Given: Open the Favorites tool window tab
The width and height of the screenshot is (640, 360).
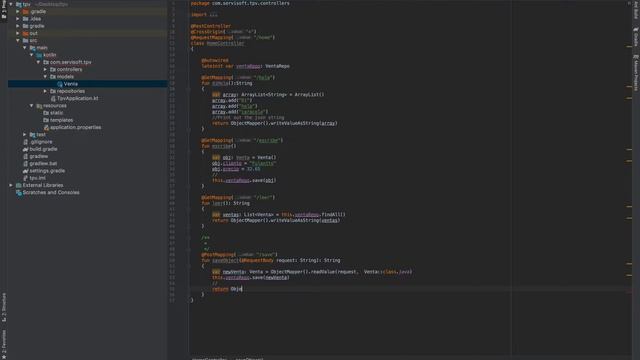Looking at the screenshot, I should pos(4,343).
